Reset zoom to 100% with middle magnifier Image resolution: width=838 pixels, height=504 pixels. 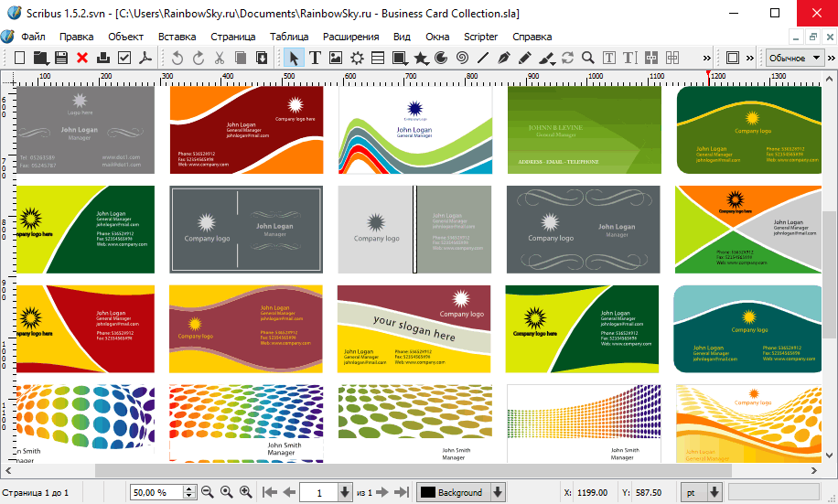227,492
